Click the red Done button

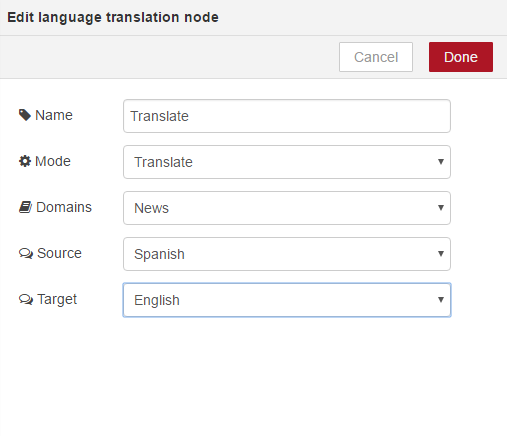pos(461,57)
